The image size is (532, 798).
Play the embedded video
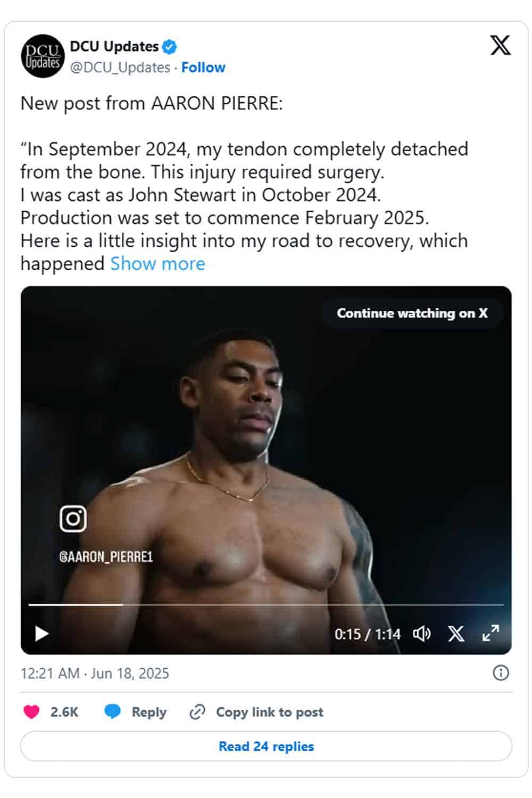pyautogui.click(x=41, y=634)
